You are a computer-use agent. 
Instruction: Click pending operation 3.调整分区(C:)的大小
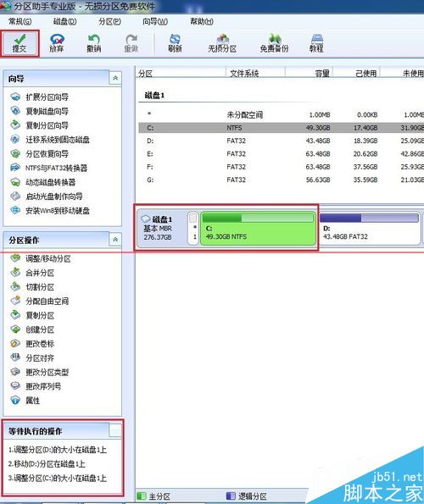pyautogui.click(x=58, y=478)
